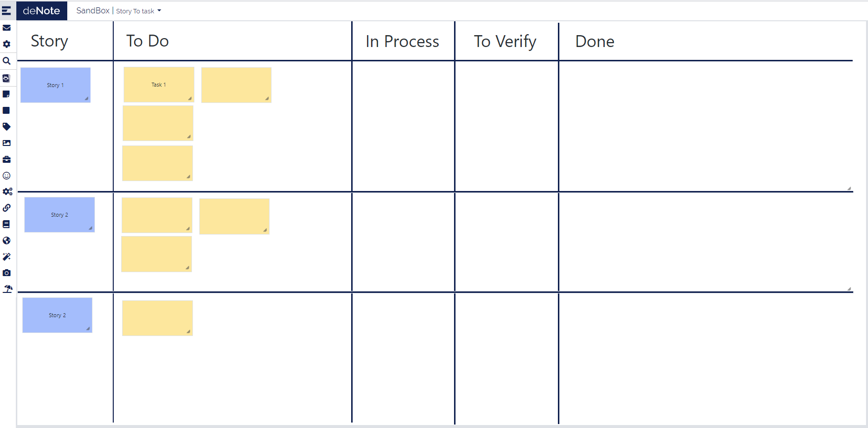The image size is (868, 428).
Task: Open the image picture icon
Action: [6, 143]
